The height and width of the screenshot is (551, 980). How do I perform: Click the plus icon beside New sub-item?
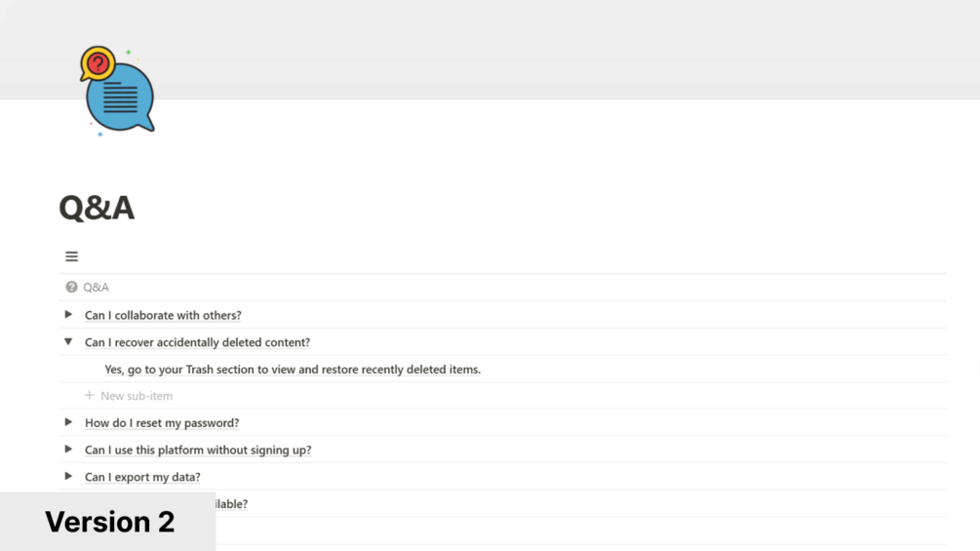90,396
